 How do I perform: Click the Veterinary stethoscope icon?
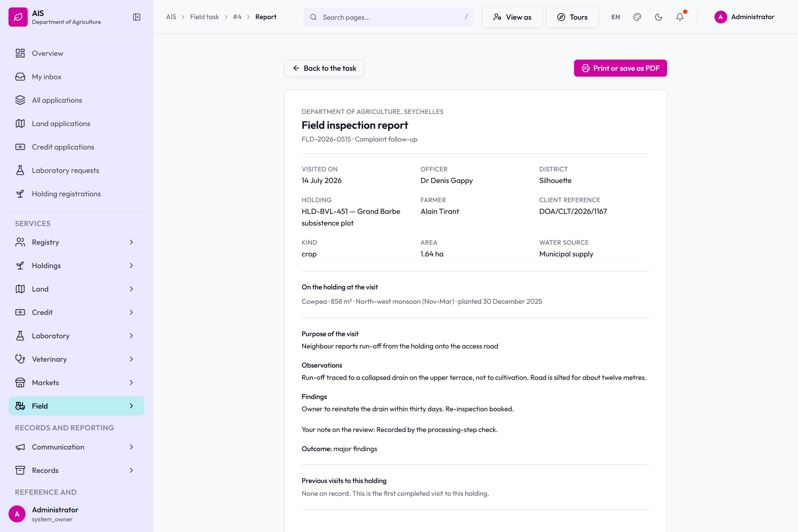click(20, 359)
